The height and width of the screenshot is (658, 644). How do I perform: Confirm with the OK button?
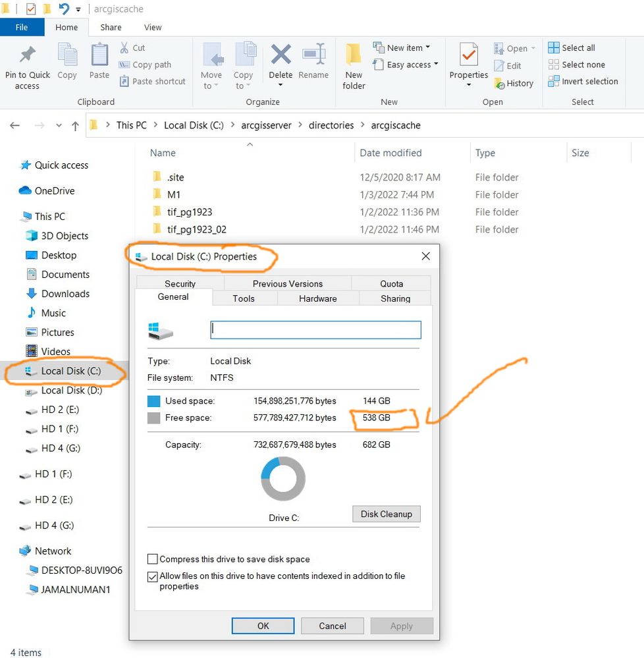click(x=263, y=626)
